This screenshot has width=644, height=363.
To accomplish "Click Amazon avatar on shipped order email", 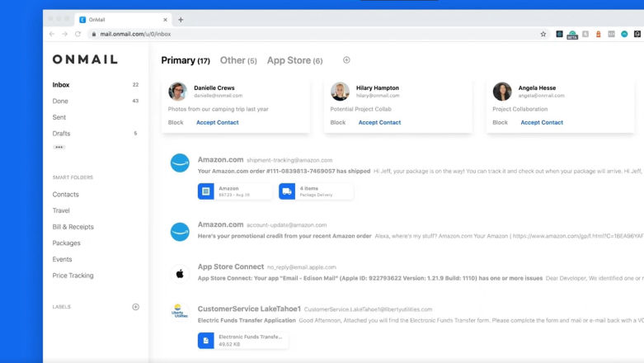I will [x=180, y=163].
